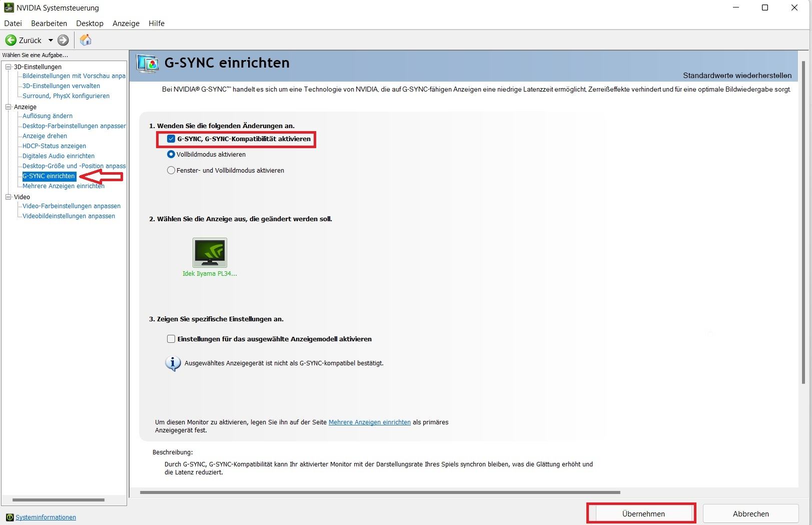Open the Mehrere Anzeigen einrichten hyperlink in the notice
The height and width of the screenshot is (525, 812).
tap(370, 422)
